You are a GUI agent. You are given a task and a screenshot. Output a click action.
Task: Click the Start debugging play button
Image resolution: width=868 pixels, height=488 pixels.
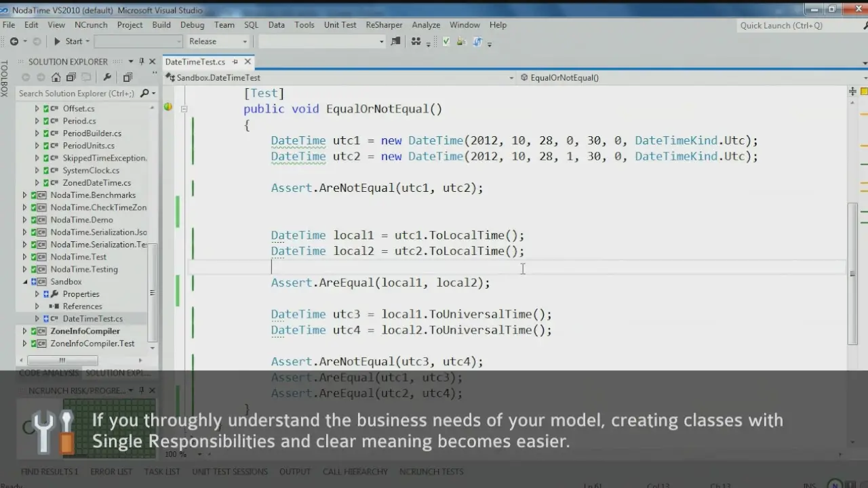pos(58,41)
